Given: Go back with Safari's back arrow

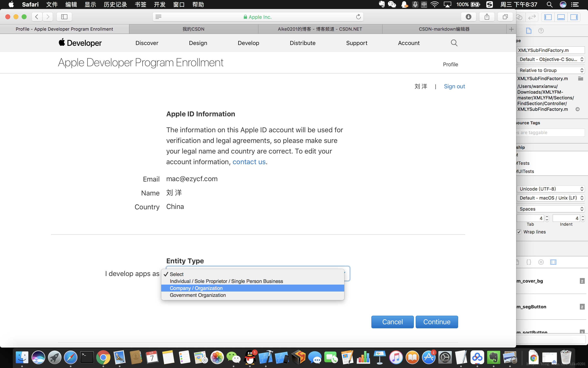Looking at the screenshot, I should pos(37,17).
